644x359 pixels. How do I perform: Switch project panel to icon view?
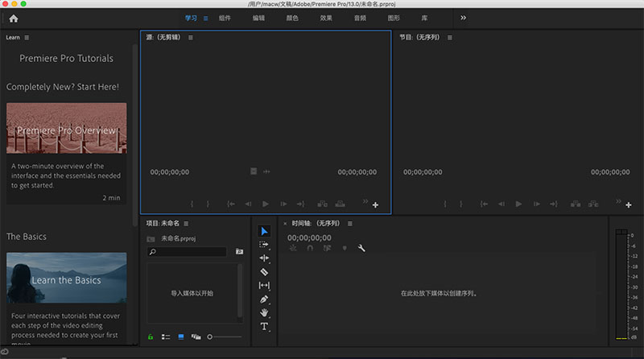click(180, 336)
